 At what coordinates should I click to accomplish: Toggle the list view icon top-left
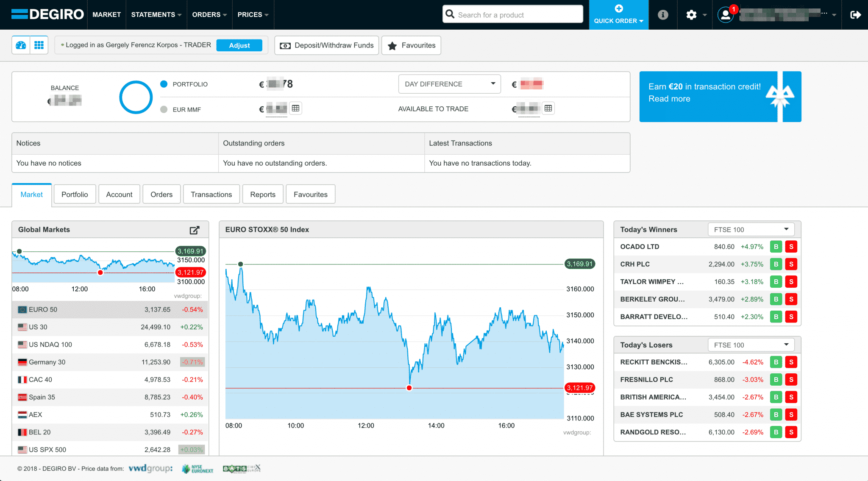coord(39,45)
